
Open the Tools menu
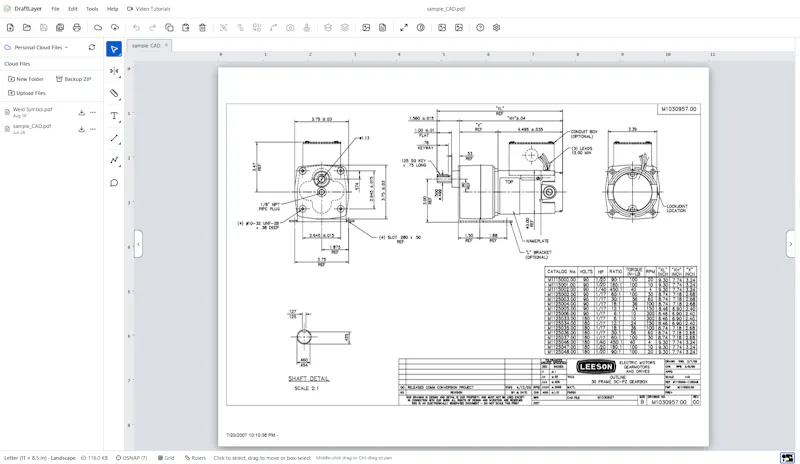[x=92, y=9]
